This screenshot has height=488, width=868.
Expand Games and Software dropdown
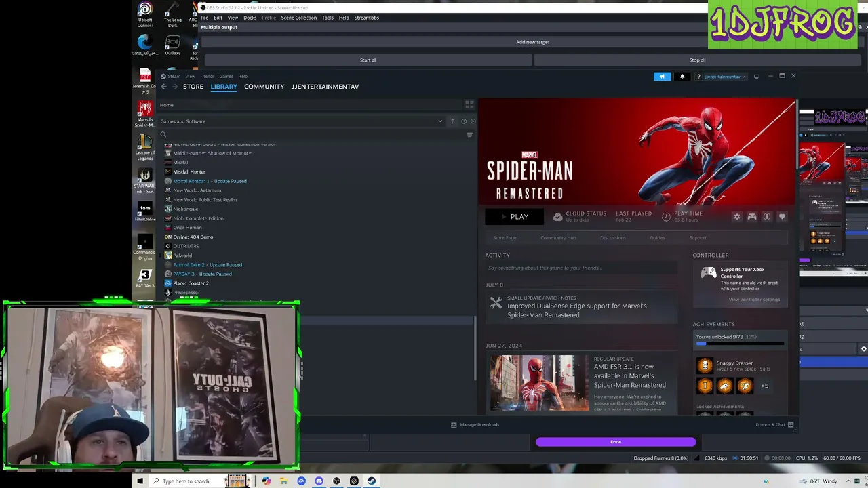(x=440, y=121)
